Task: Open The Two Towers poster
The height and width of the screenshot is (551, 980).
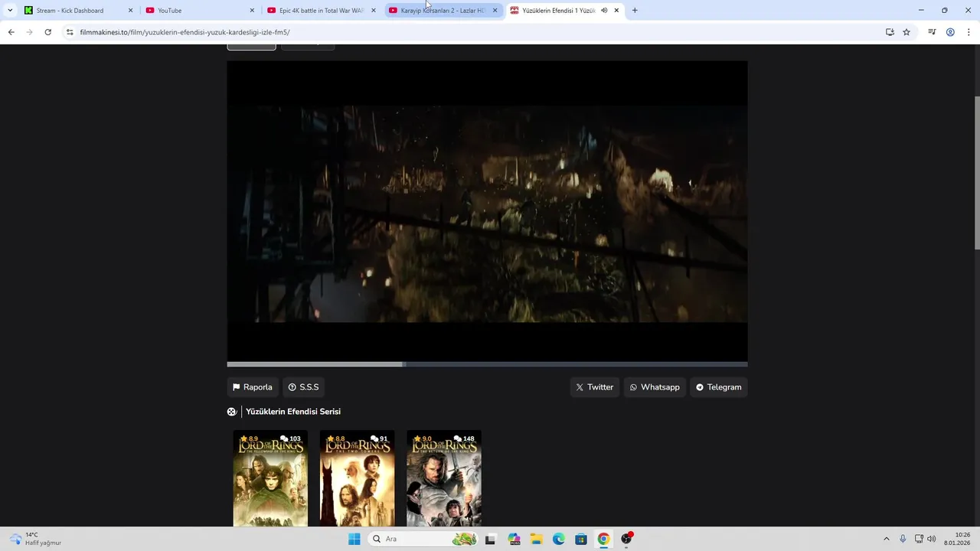Action: click(x=357, y=478)
